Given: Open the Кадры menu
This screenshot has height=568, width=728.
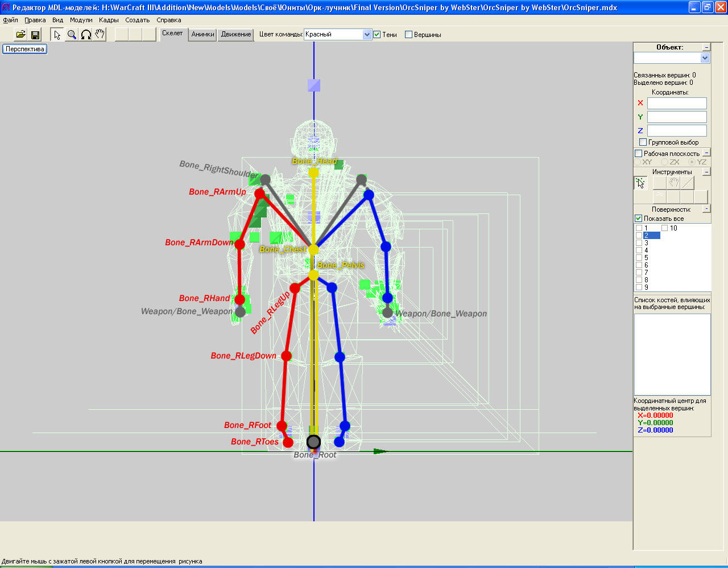Looking at the screenshot, I should 109,20.
